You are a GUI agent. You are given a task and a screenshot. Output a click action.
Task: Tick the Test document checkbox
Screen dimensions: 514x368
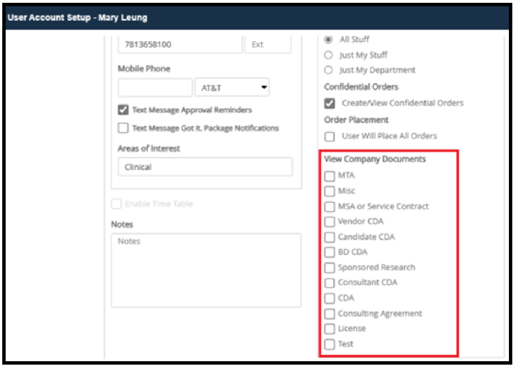click(x=330, y=344)
